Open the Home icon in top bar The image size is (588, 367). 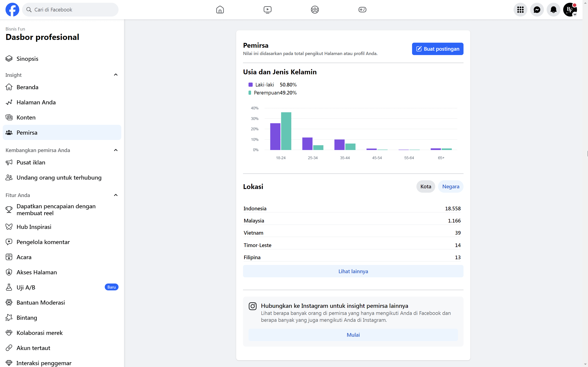point(220,10)
